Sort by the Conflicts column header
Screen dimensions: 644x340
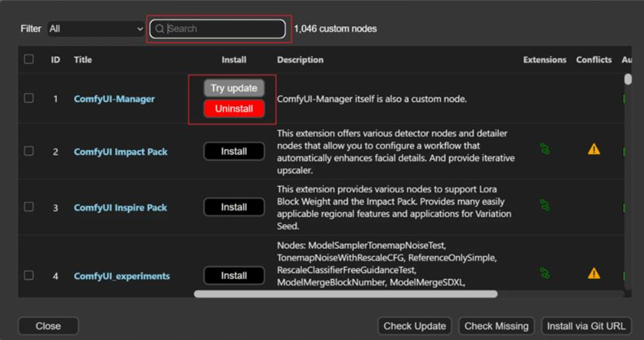(594, 60)
